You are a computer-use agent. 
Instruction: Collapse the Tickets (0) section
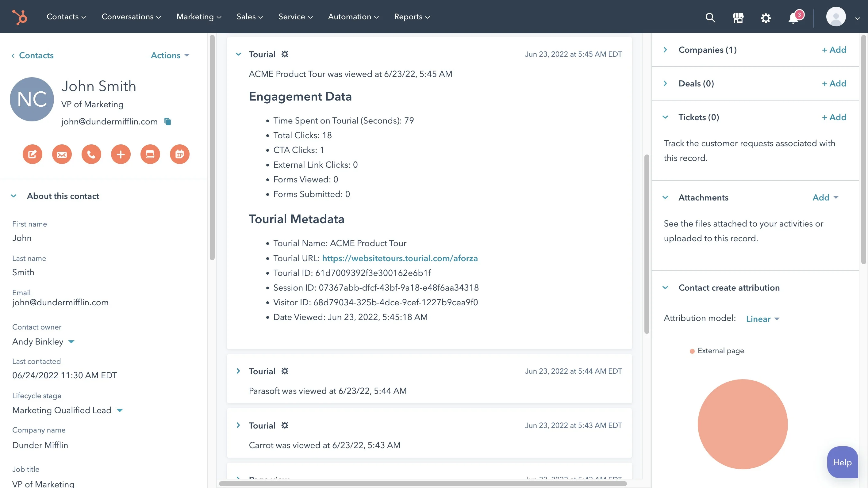665,117
